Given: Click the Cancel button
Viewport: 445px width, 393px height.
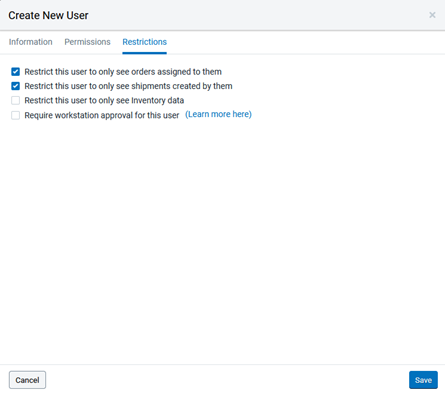Looking at the screenshot, I should [27, 380].
